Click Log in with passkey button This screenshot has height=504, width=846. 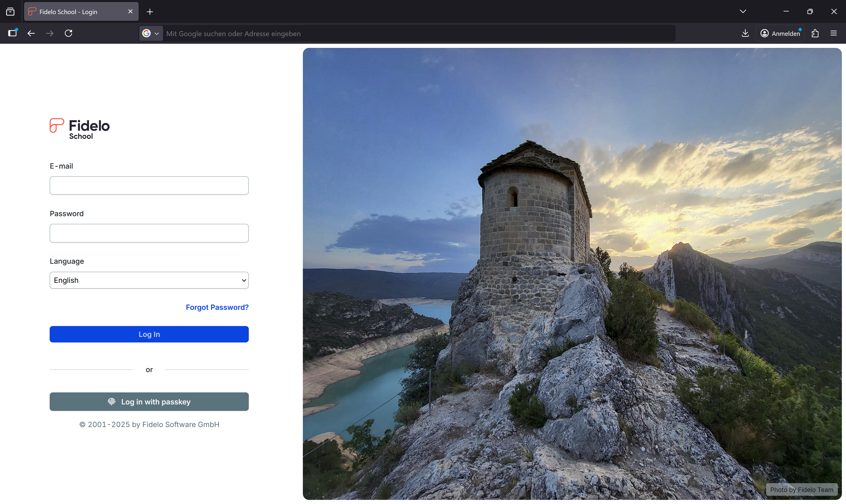point(149,402)
